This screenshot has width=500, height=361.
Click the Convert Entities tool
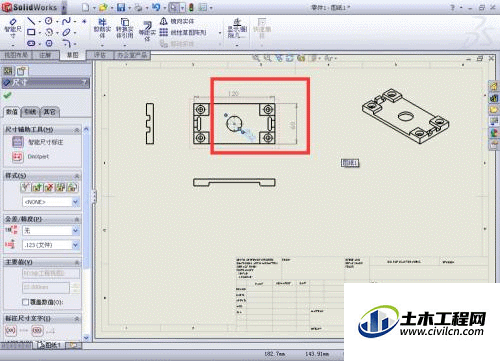(x=124, y=28)
